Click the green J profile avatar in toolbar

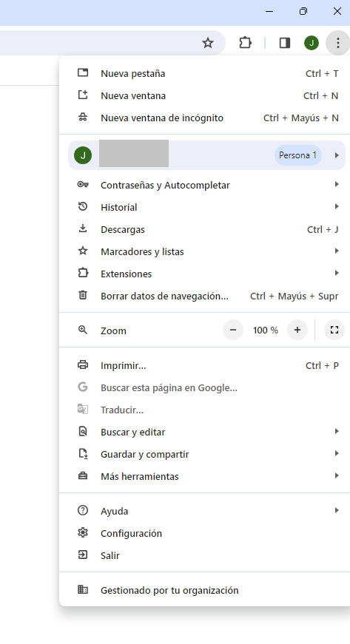312,43
